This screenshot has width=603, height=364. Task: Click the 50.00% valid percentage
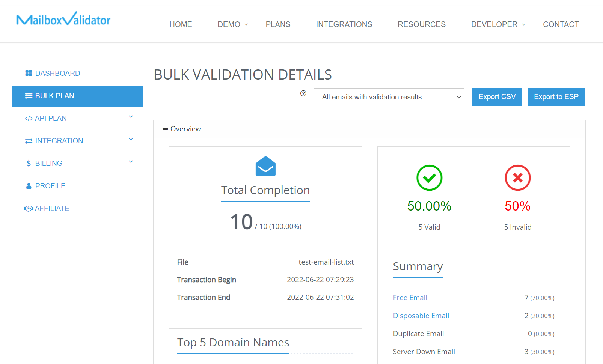[x=429, y=206]
